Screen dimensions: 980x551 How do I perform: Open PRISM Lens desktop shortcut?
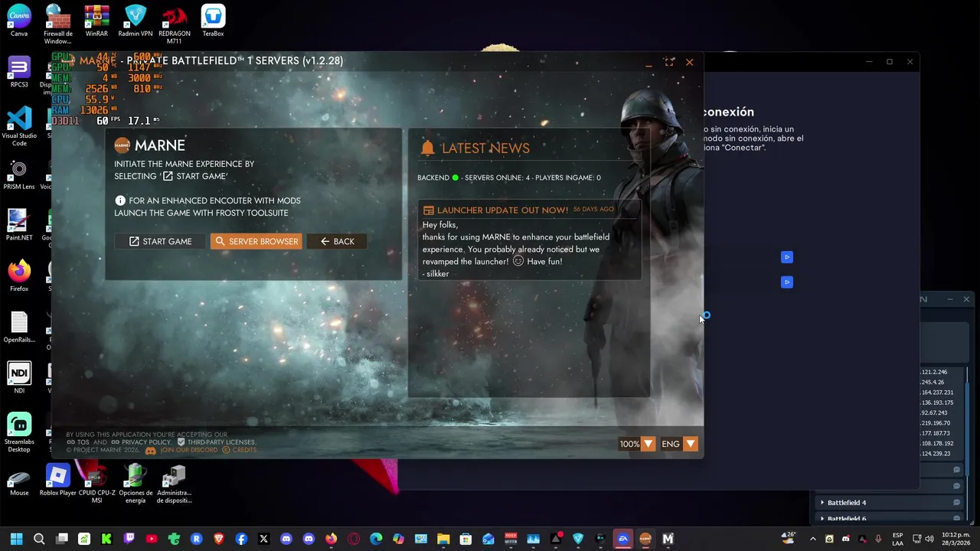coord(19,175)
